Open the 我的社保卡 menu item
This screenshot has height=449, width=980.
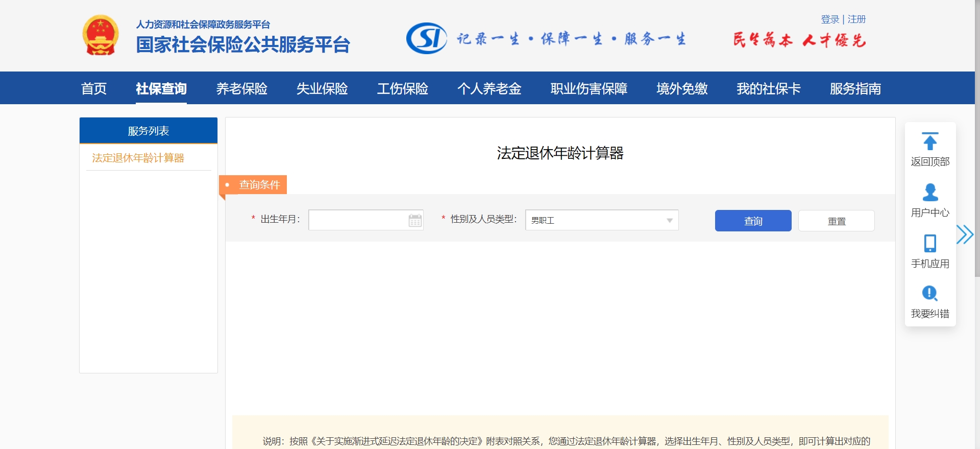click(768, 89)
